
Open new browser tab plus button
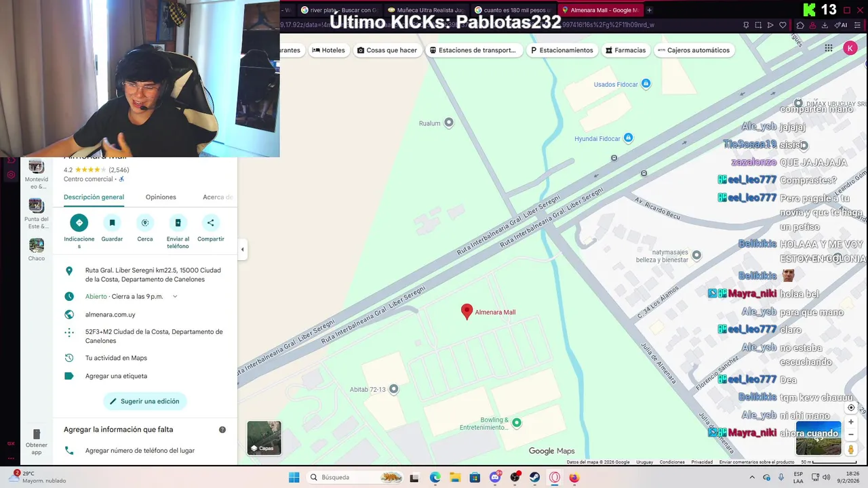(x=649, y=10)
